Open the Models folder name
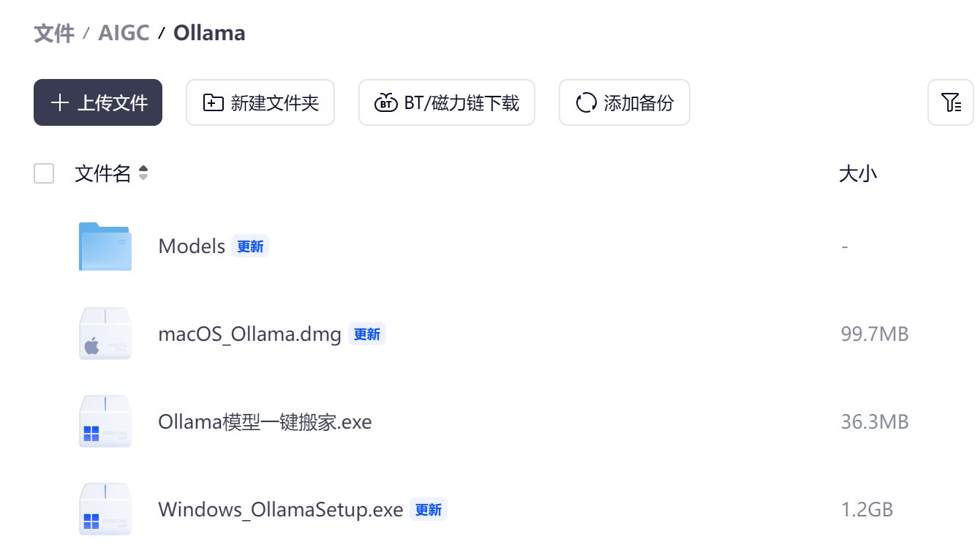 (192, 247)
